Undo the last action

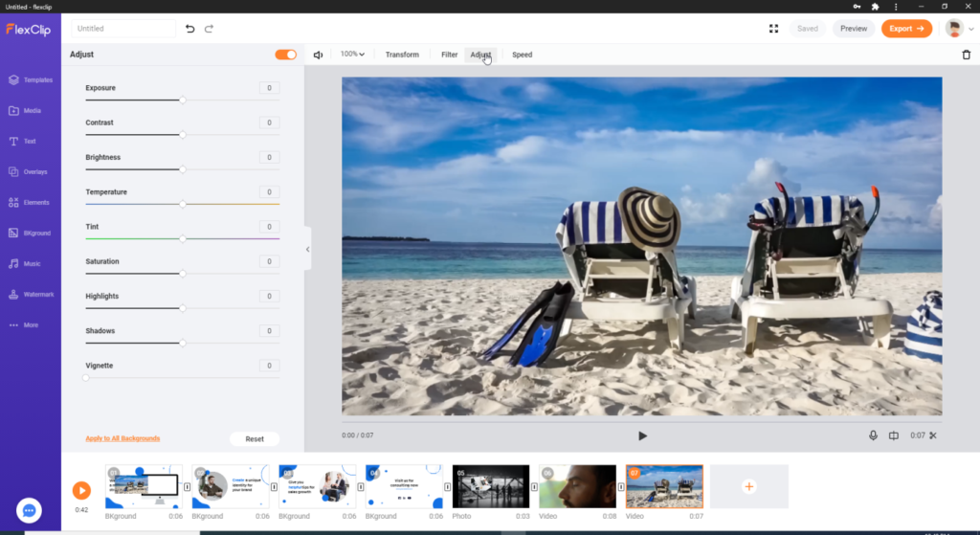(190, 29)
